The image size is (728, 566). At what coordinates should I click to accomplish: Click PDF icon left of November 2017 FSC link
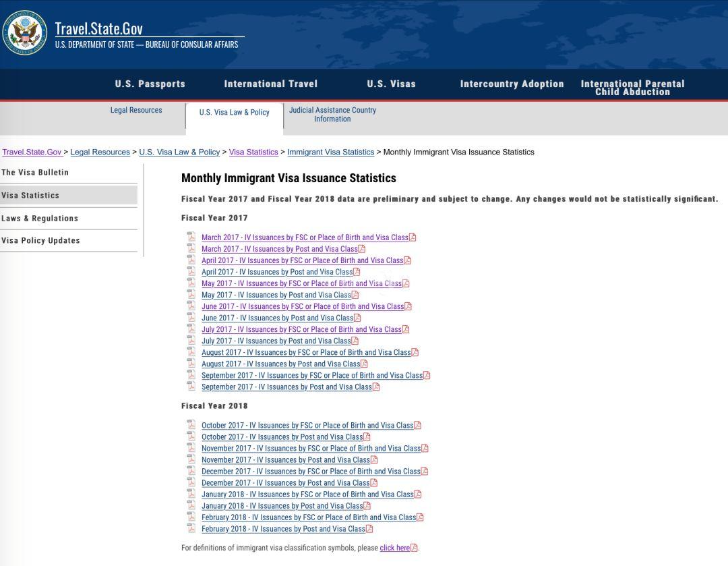pyautogui.click(x=191, y=447)
